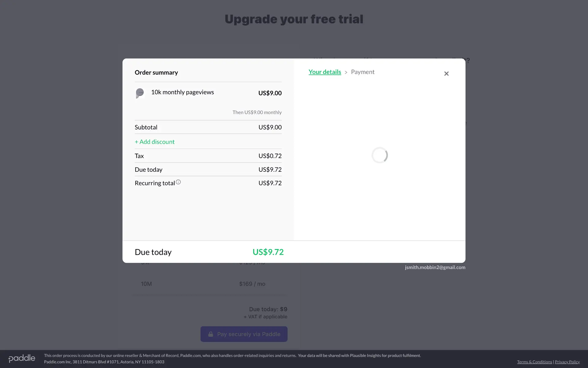The width and height of the screenshot is (588, 368).
Task: Click the green US$9.72 due today total
Action: [x=268, y=252]
